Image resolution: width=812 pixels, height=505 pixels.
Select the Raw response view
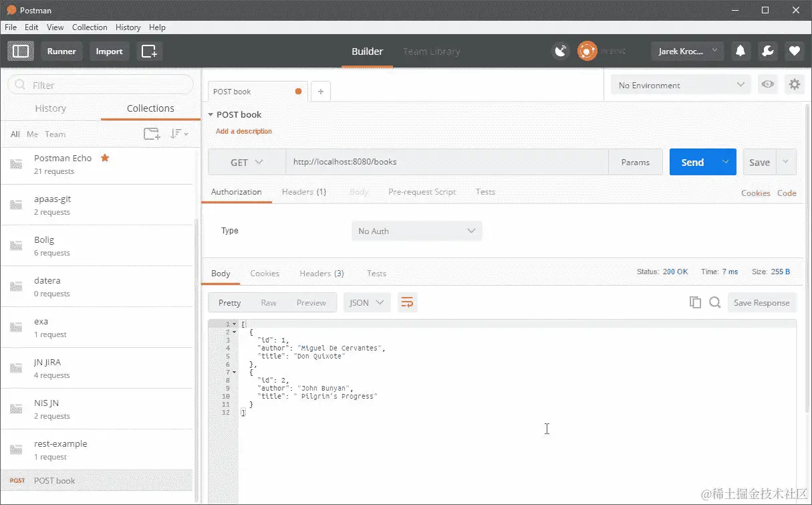[269, 303]
